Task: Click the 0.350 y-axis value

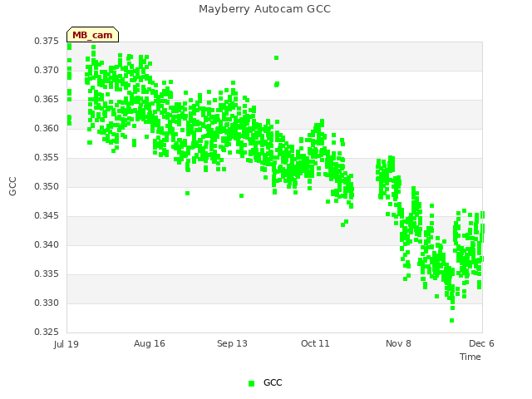Action: click(47, 186)
